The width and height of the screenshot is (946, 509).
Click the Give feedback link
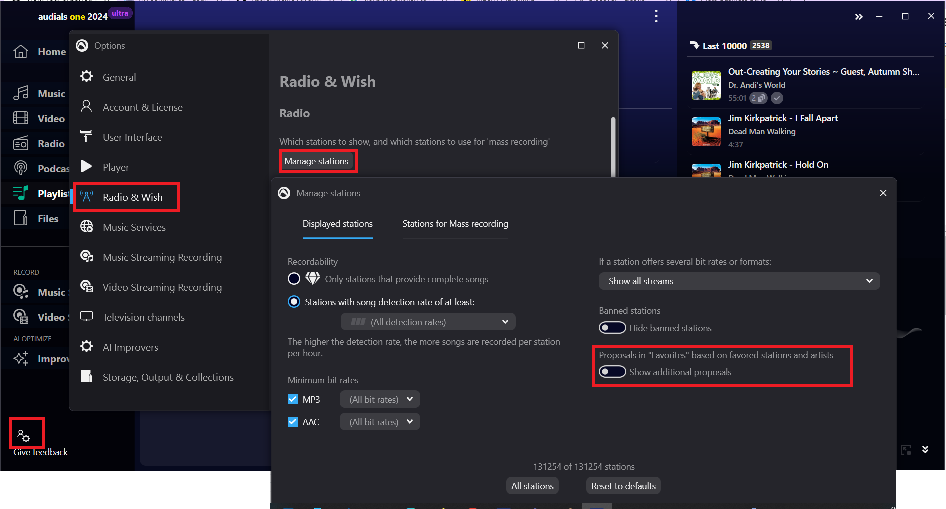(40, 452)
